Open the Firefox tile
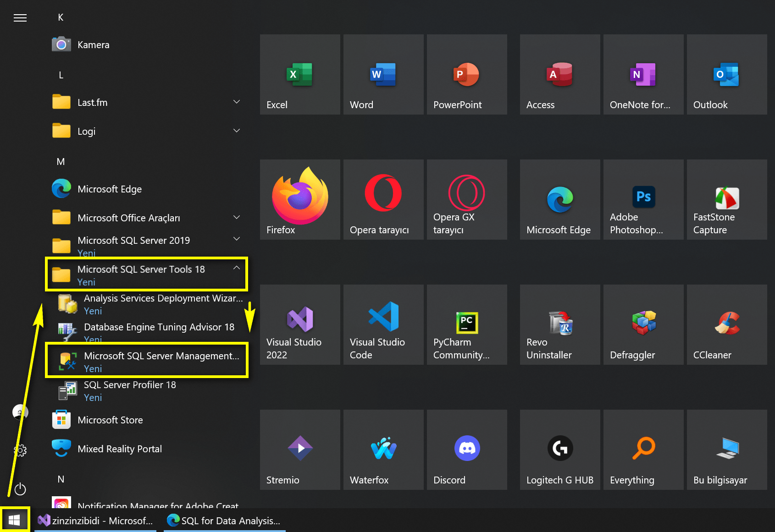 click(x=300, y=199)
